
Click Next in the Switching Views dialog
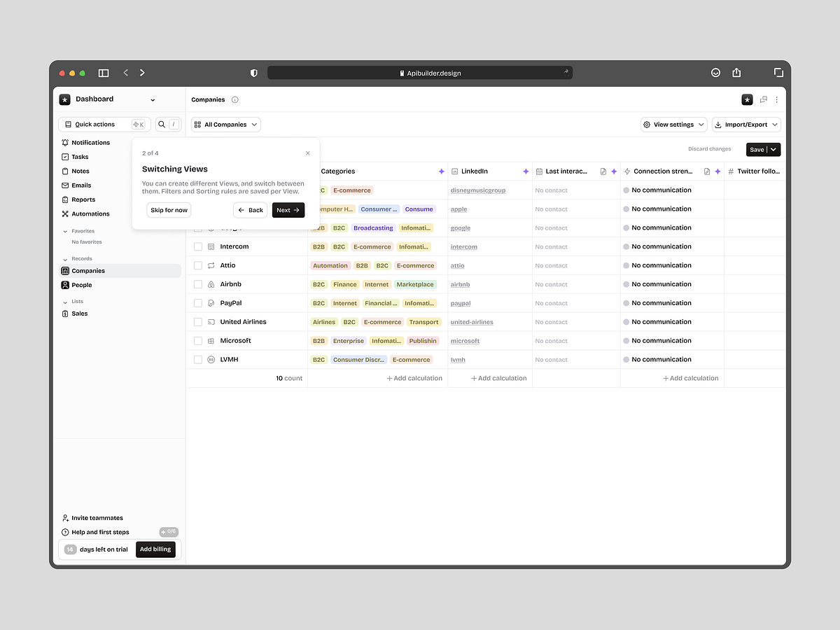(288, 209)
